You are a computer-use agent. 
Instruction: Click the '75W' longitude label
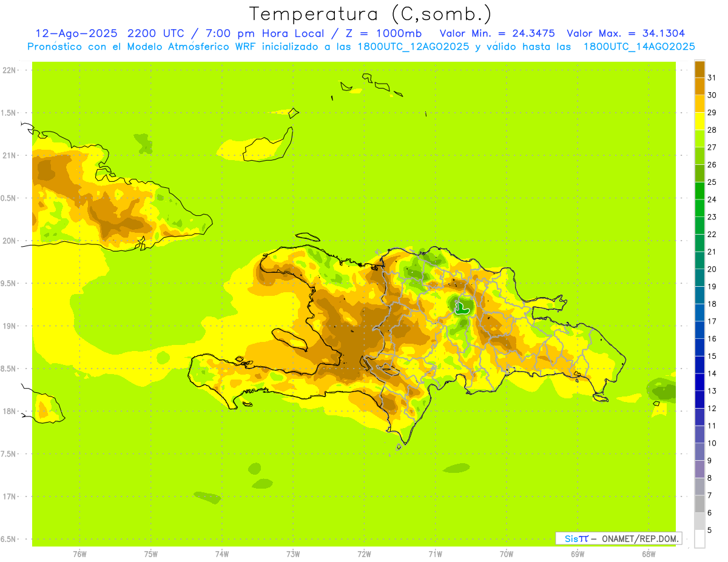point(151,554)
